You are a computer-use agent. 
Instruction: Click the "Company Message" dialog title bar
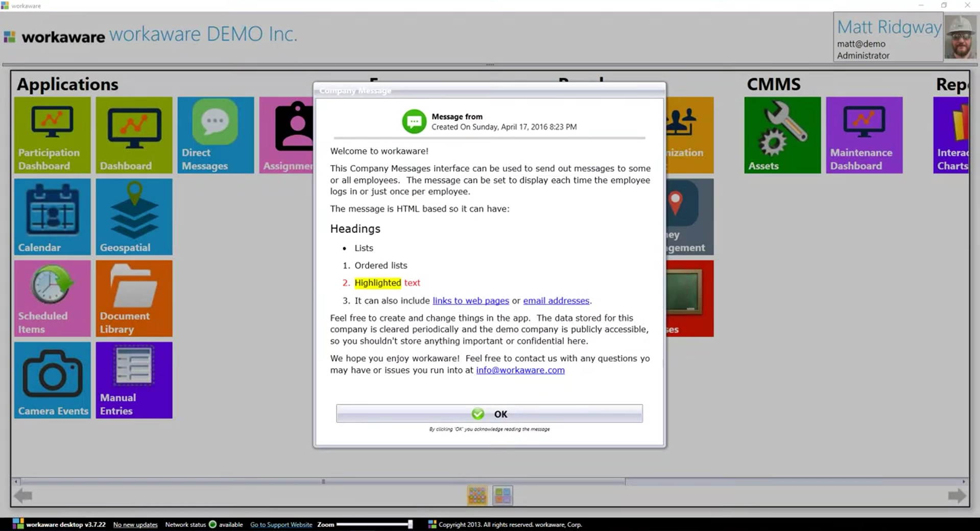489,90
